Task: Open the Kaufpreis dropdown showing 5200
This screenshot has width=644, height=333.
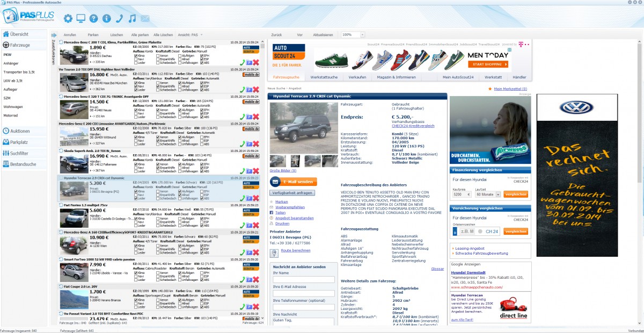Action: 462,194
